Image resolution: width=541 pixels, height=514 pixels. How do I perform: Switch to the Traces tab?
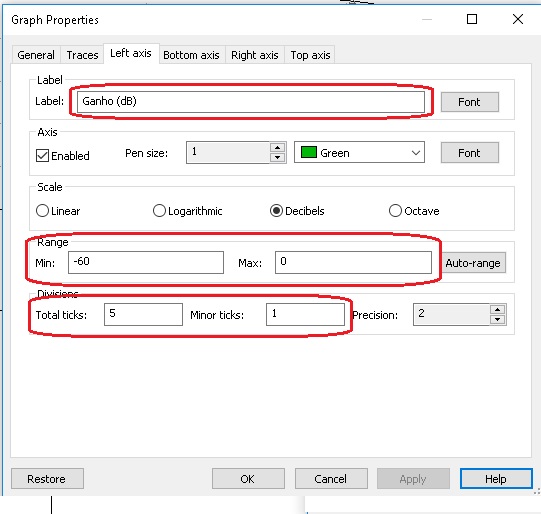point(82,55)
